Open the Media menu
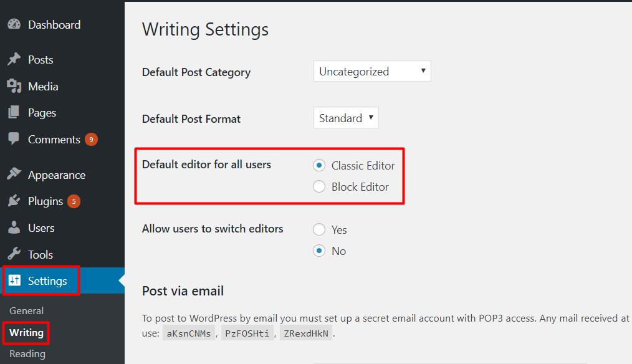This screenshot has width=632, height=364. pyautogui.click(x=43, y=86)
